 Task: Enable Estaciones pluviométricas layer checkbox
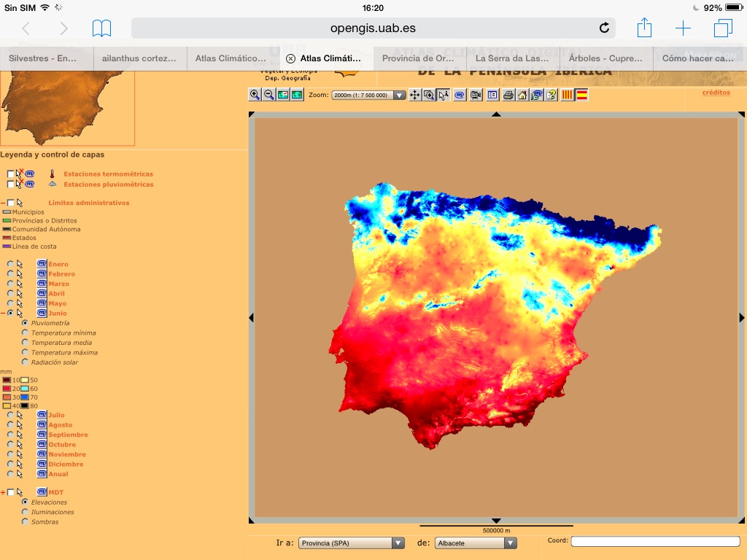(10, 184)
